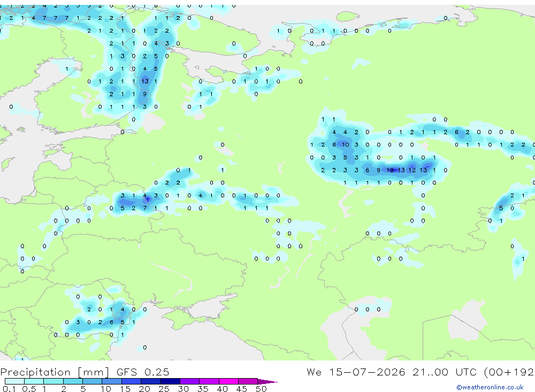The height and width of the screenshot is (392, 535).
Task: Click the 0.5 legend scale label
Action: 29,389
